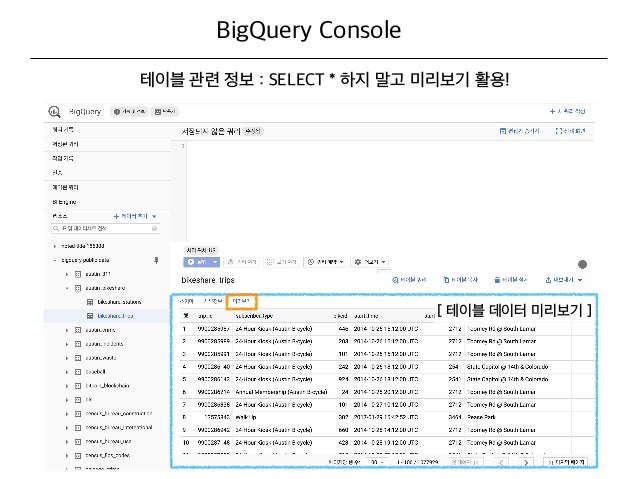This screenshot has width=638, height=479.
Task: Select the bikeshare_stations table
Action: (119, 302)
